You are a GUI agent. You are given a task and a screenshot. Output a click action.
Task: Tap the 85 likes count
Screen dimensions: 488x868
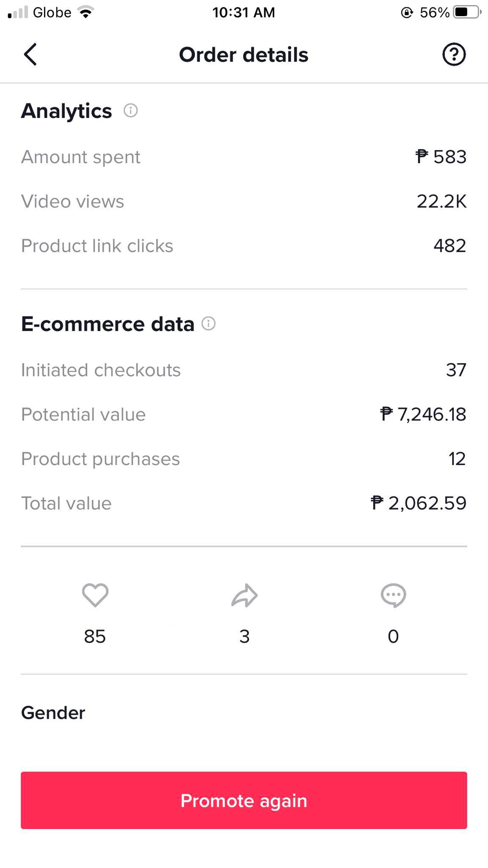pos(95,637)
